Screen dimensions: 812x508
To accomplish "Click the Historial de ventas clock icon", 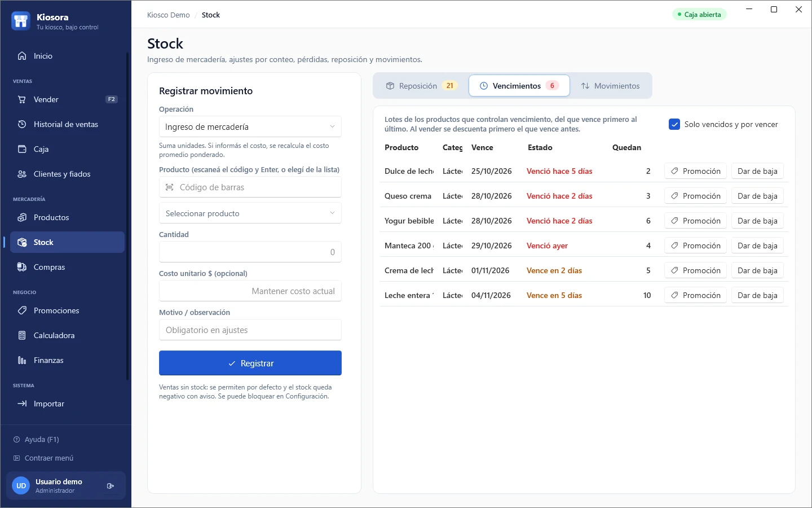I will pyautogui.click(x=22, y=124).
